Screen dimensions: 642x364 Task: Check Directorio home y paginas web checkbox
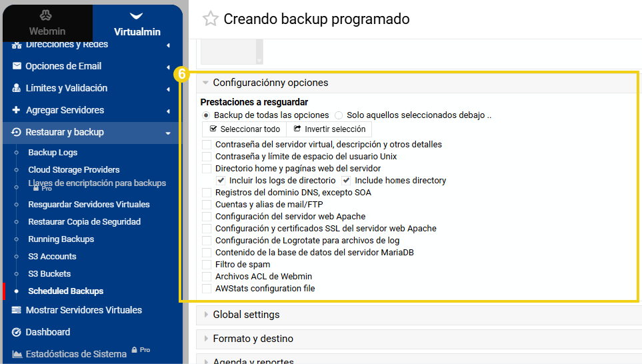point(207,168)
